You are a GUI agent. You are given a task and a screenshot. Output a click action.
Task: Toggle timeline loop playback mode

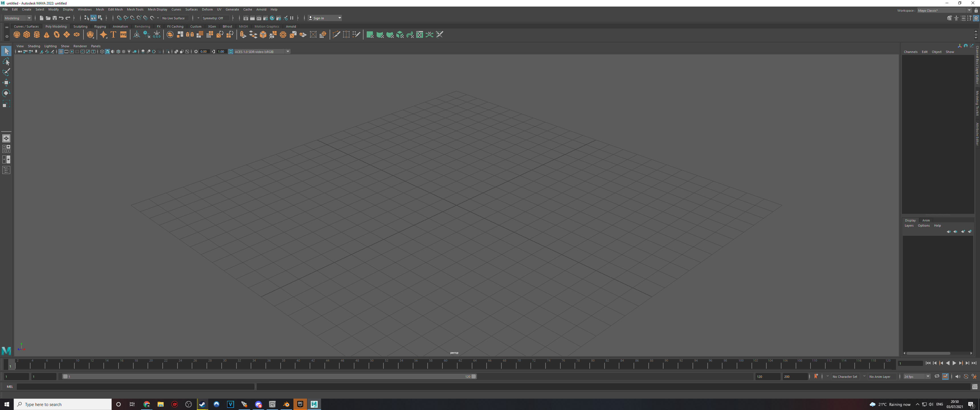pos(937,376)
